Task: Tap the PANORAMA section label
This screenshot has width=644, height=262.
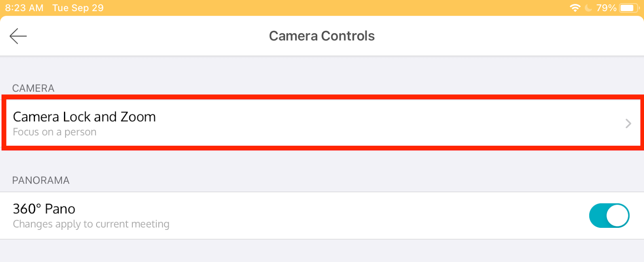Action: click(41, 180)
